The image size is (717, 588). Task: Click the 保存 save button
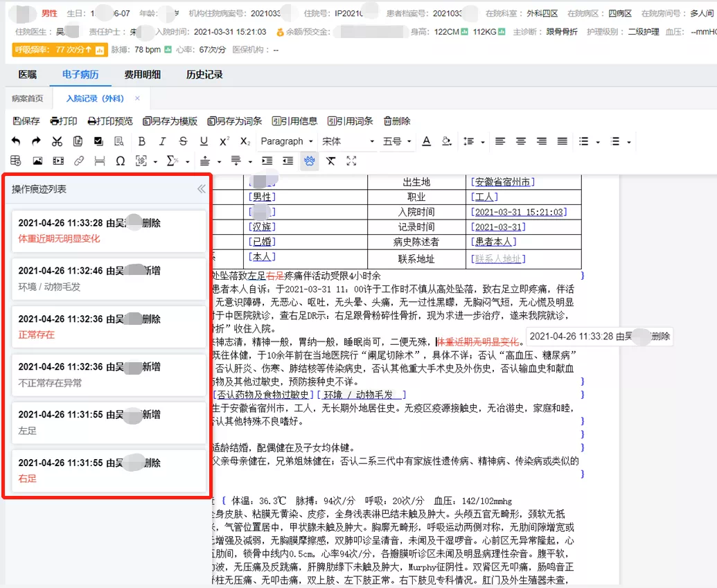(26, 121)
